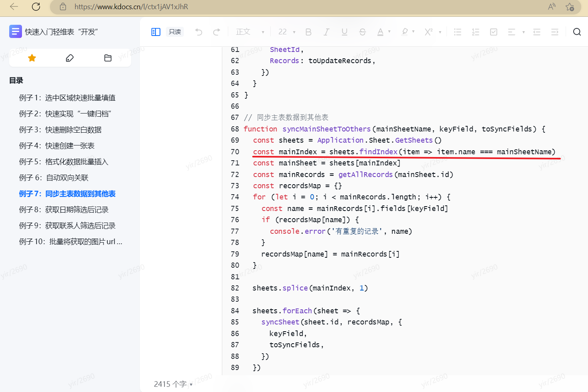Click syncSheet call on line 85
Image resolution: width=588 pixels, height=392 pixels.
tap(280, 322)
